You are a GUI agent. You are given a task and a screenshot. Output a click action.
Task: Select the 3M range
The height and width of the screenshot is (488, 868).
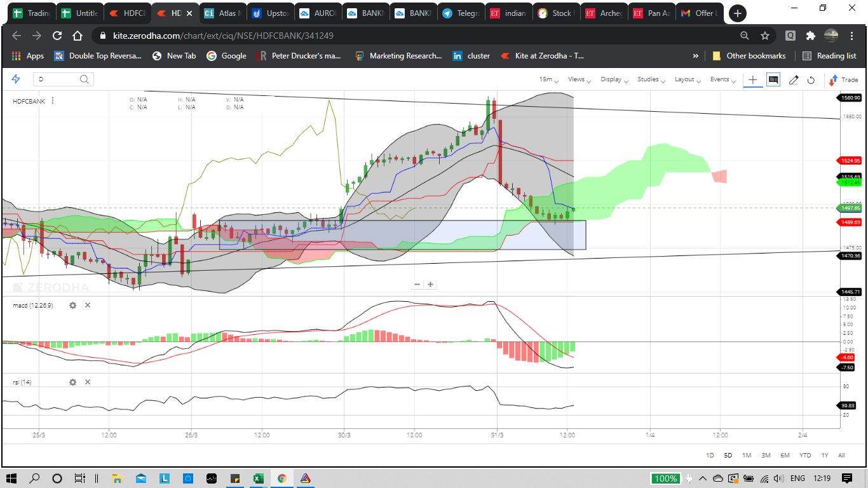(766, 455)
